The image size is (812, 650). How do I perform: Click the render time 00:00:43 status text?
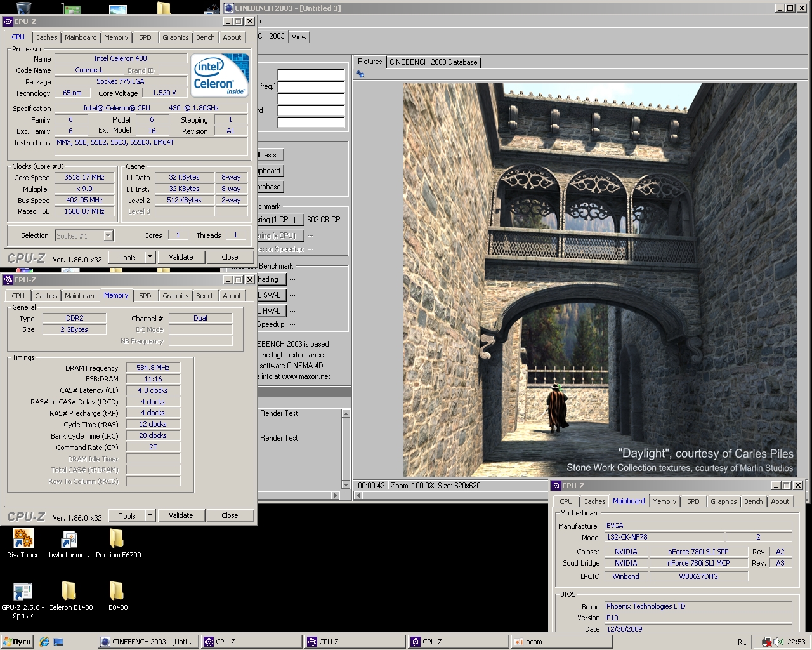[371, 486]
